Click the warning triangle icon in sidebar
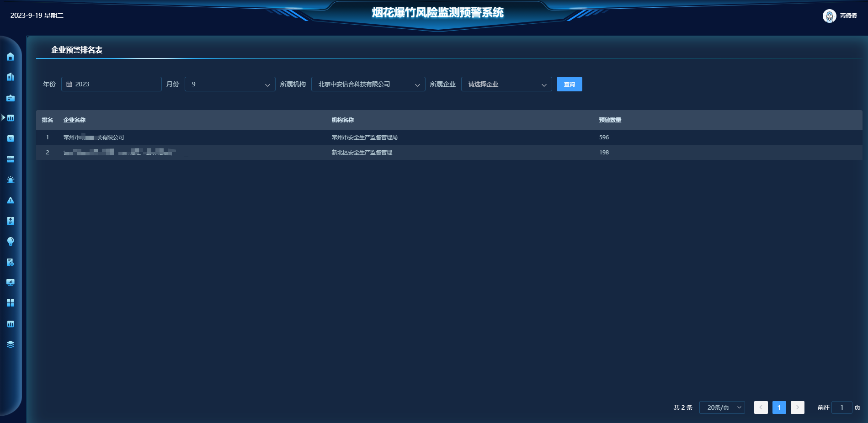This screenshot has width=868, height=423. [x=11, y=200]
